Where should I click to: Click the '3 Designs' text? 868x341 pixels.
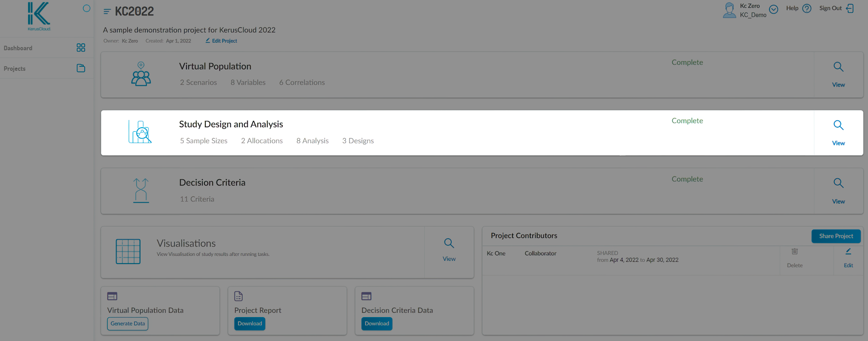pyautogui.click(x=358, y=141)
